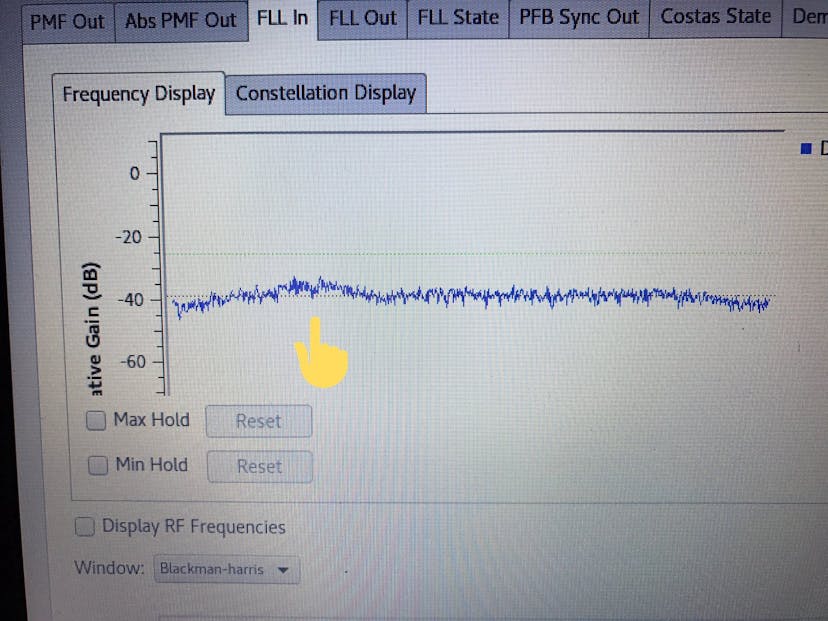The width and height of the screenshot is (828, 621).
Task: Switch to the Constellation Display tab
Action: click(326, 93)
